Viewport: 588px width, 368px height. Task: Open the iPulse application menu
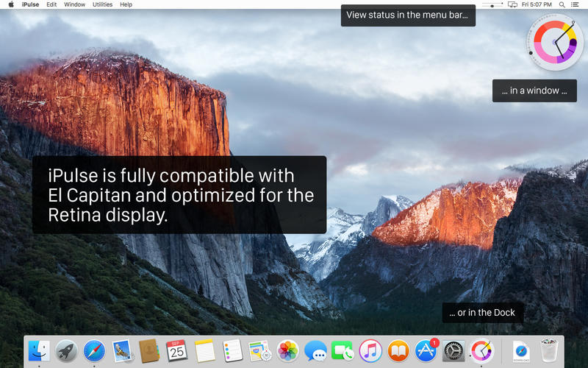coord(30,4)
